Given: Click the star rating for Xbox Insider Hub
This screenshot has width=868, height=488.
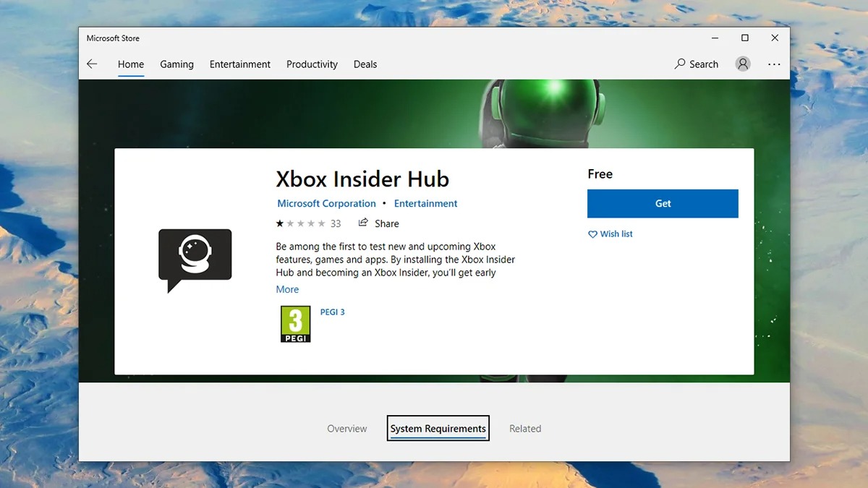Looking at the screenshot, I should coord(300,223).
